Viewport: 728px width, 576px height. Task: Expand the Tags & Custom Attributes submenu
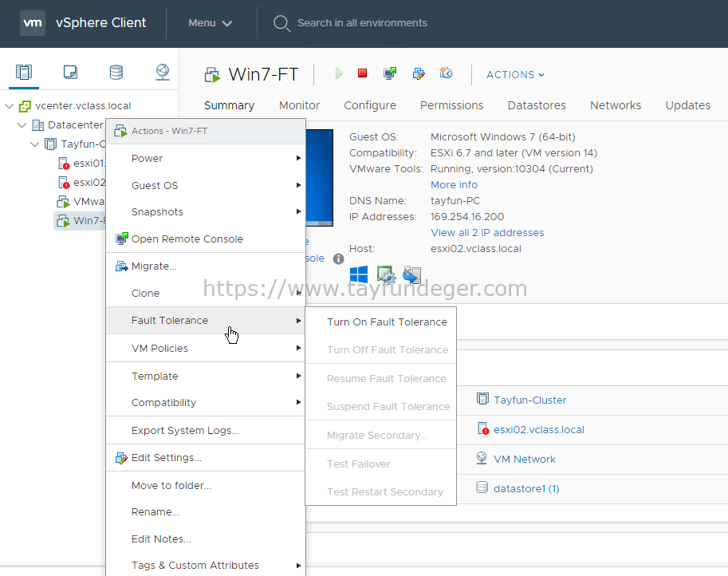coord(206,566)
